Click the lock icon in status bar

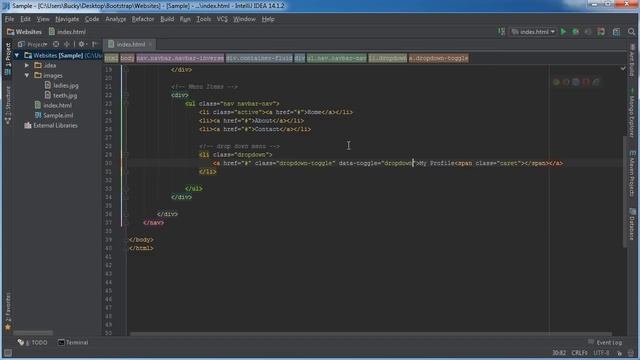(x=620, y=353)
